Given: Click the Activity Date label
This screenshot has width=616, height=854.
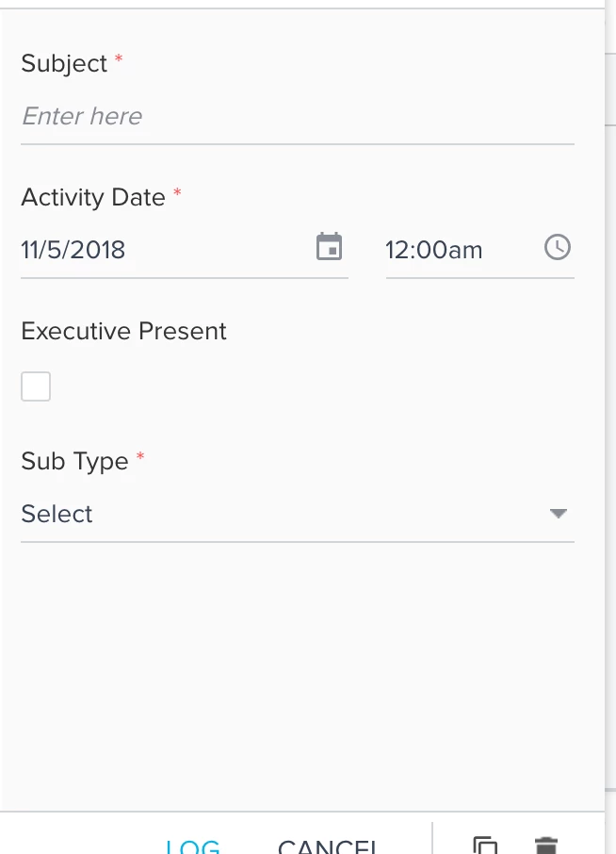Looking at the screenshot, I should click(93, 197).
